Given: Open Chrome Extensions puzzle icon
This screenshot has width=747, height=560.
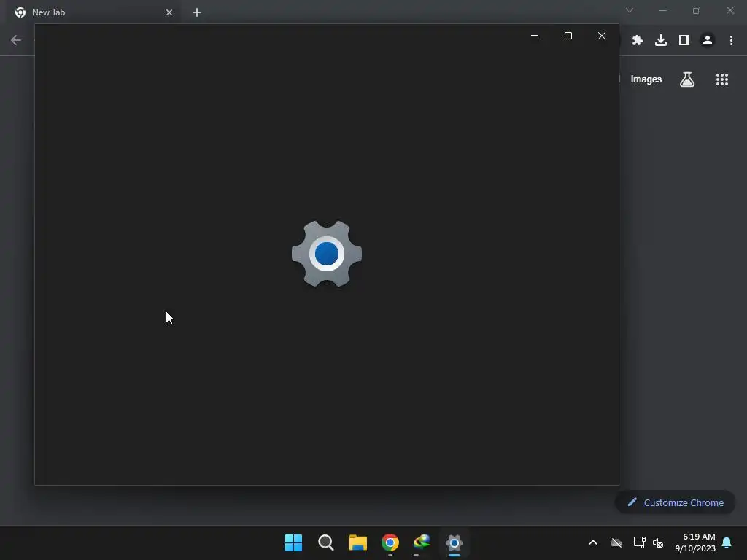Looking at the screenshot, I should click(638, 41).
